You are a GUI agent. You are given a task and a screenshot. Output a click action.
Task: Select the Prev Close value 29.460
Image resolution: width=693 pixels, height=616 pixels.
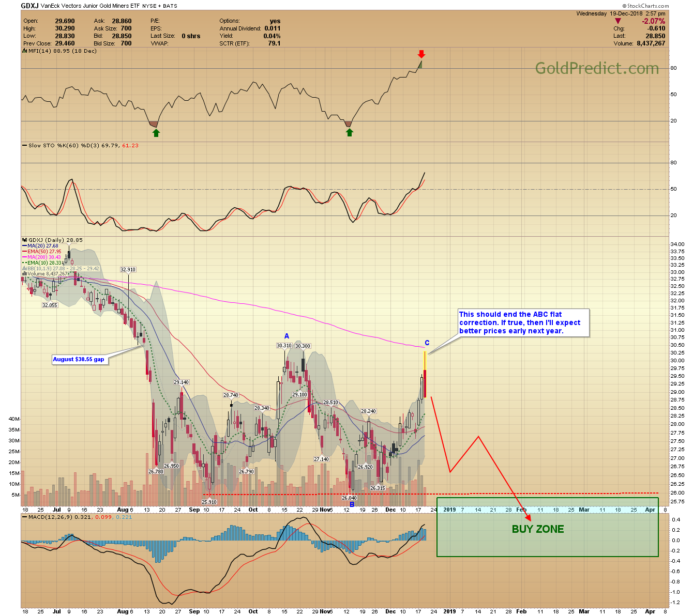(x=65, y=43)
